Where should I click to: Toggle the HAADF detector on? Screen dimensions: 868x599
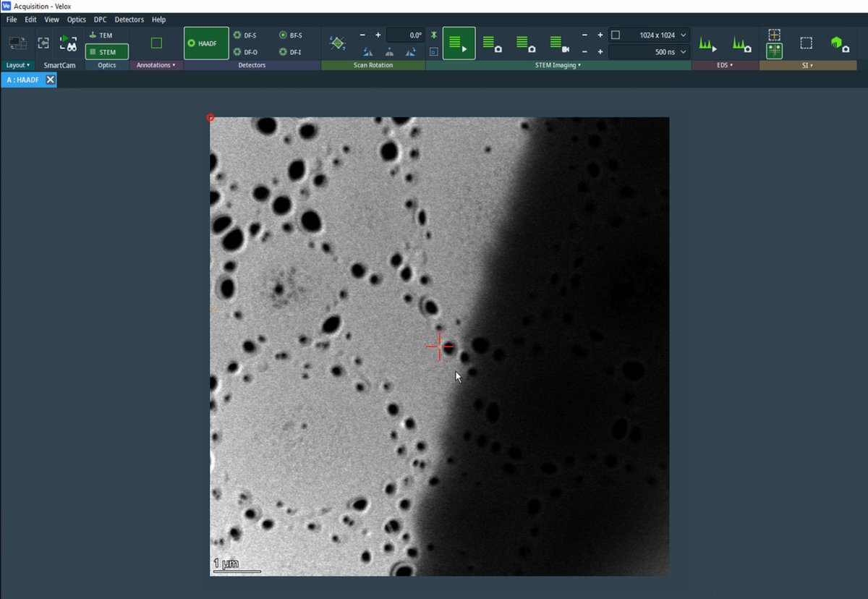point(206,43)
